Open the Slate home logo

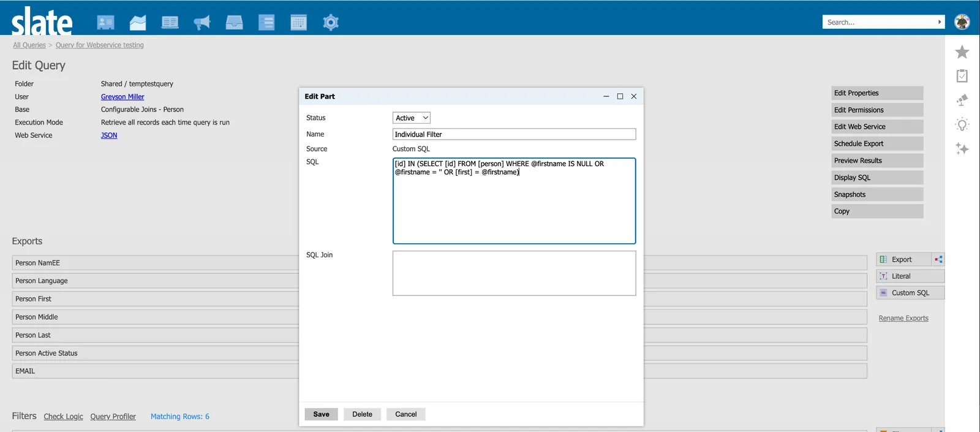pyautogui.click(x=42, y=21)
